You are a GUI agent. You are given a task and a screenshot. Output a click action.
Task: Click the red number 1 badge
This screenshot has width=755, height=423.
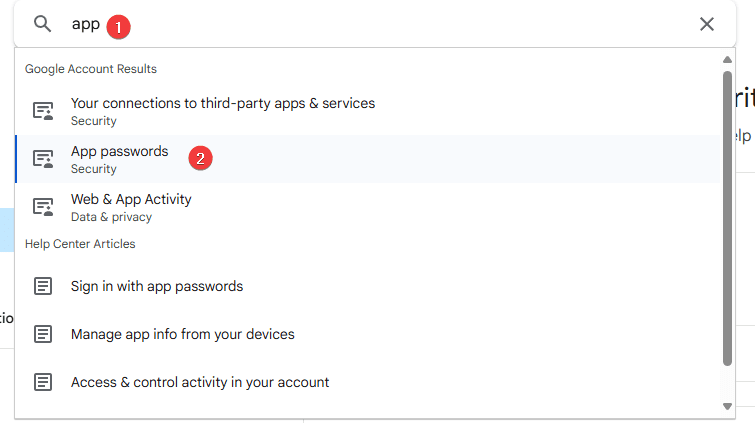coord(119,26)
